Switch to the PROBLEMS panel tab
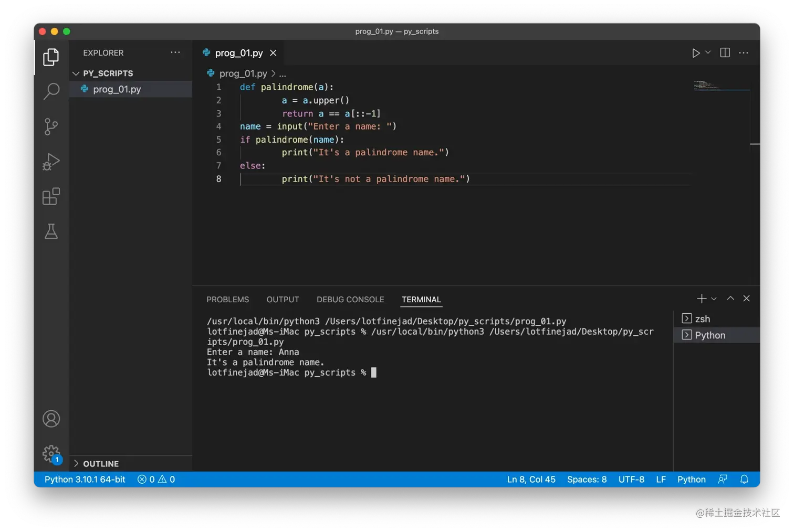Viewport: 794px width, 532px height. pos(227,300)
